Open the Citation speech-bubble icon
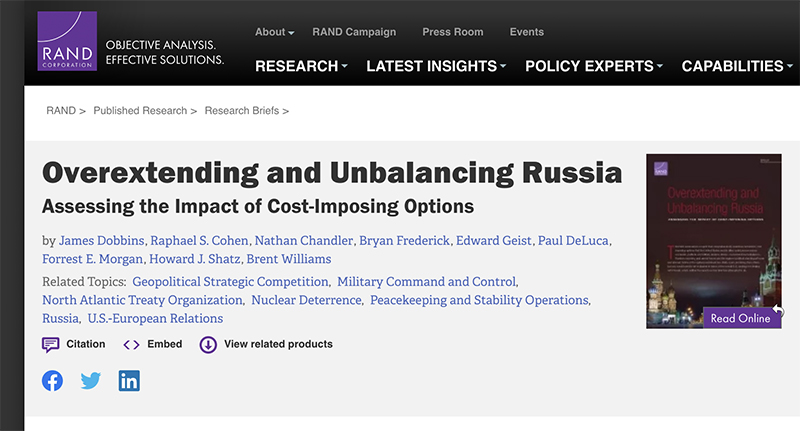 pyautogui.click(x=51, y=345)
